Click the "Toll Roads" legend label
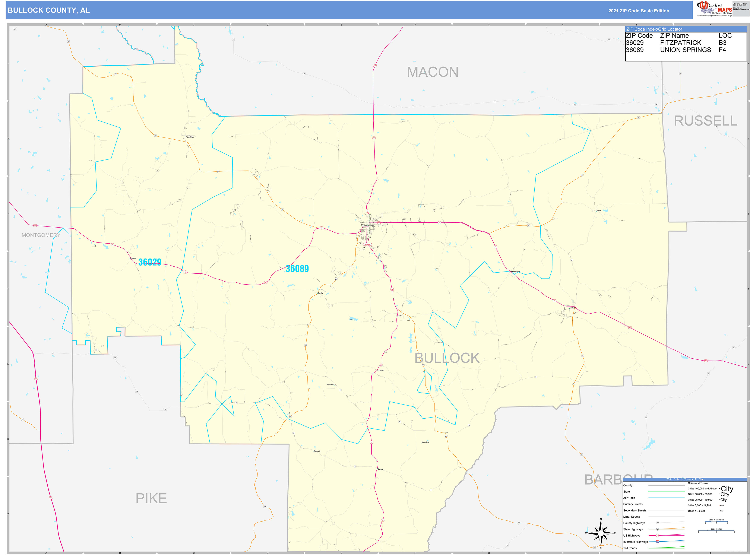This screenshot has width=756, height=555. (x=630, y=548)
